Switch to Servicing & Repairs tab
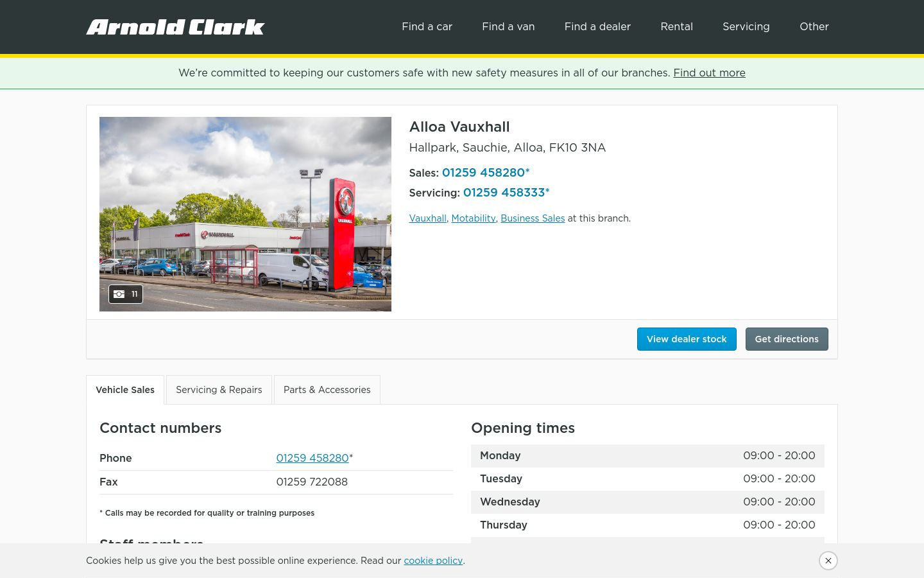The width and height of the screenshot is (924, 578). pyautogui.click(x=219, y=390)
